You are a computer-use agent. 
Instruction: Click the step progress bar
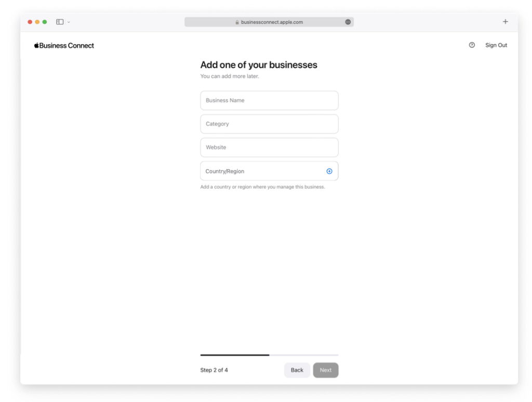269,355
